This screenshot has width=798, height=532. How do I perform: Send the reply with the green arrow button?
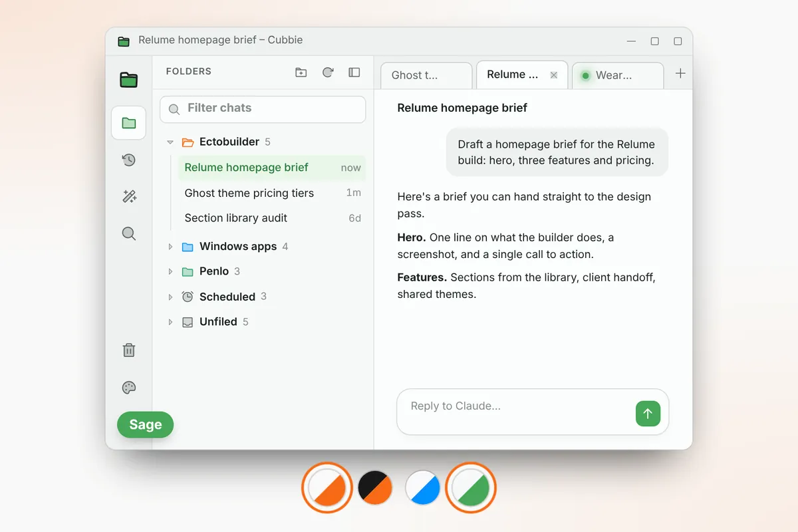point(648,413)
